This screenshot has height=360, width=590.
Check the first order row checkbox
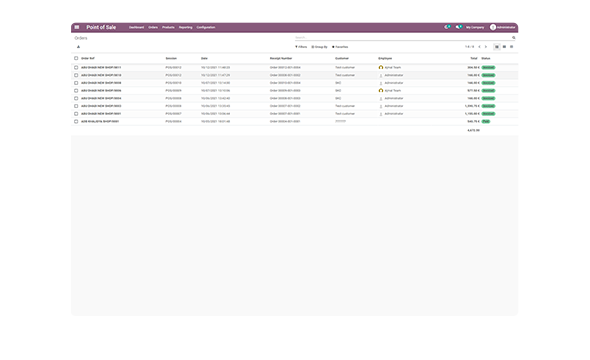tap(76, 67)
